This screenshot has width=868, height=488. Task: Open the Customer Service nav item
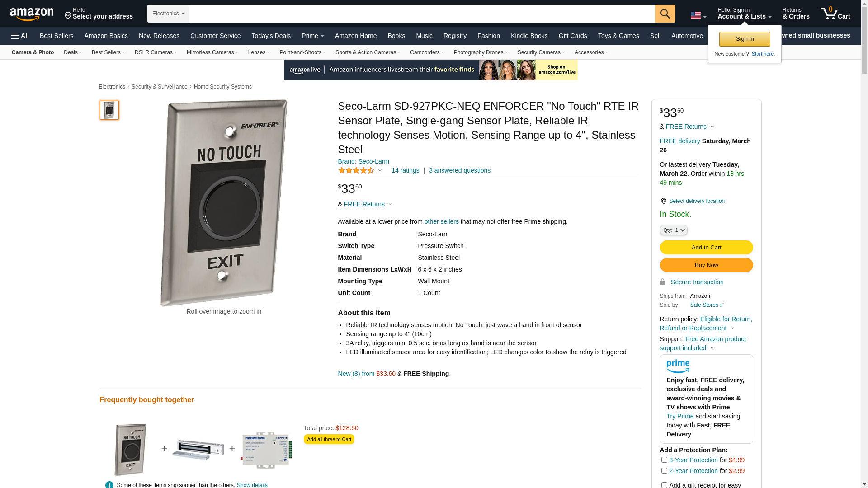(215, 36)
